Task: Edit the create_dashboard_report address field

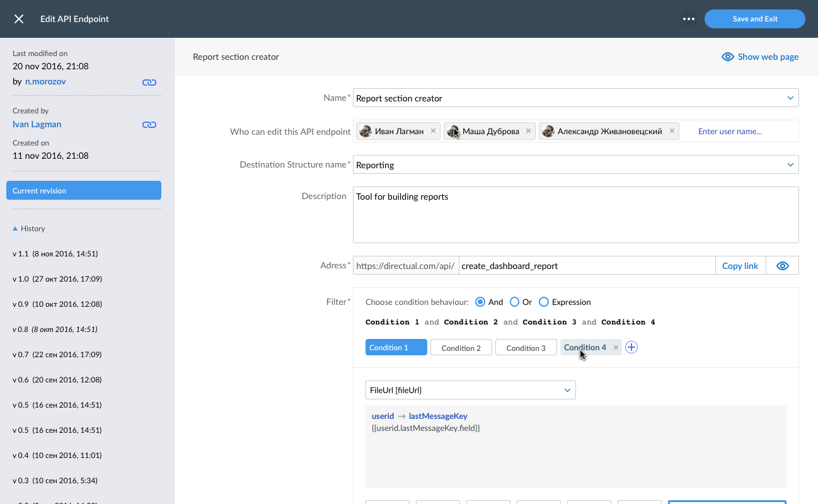Action: coord(587,265)
